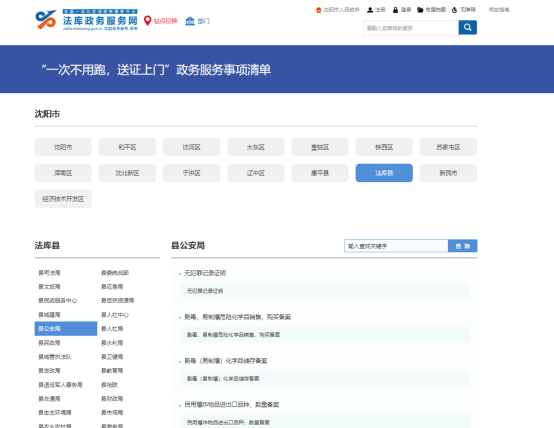Focus the 输入查找关键字 keyword input

(x=396, y=246)
